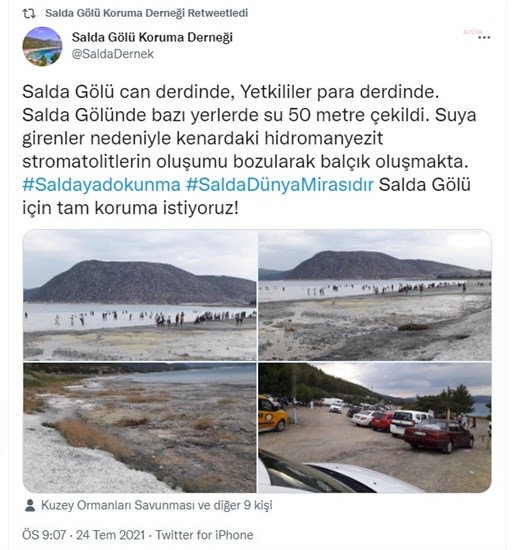The image size is (512, 550).
Task: Open top-left photo of lake with swimmers
Action: point(140,295)
